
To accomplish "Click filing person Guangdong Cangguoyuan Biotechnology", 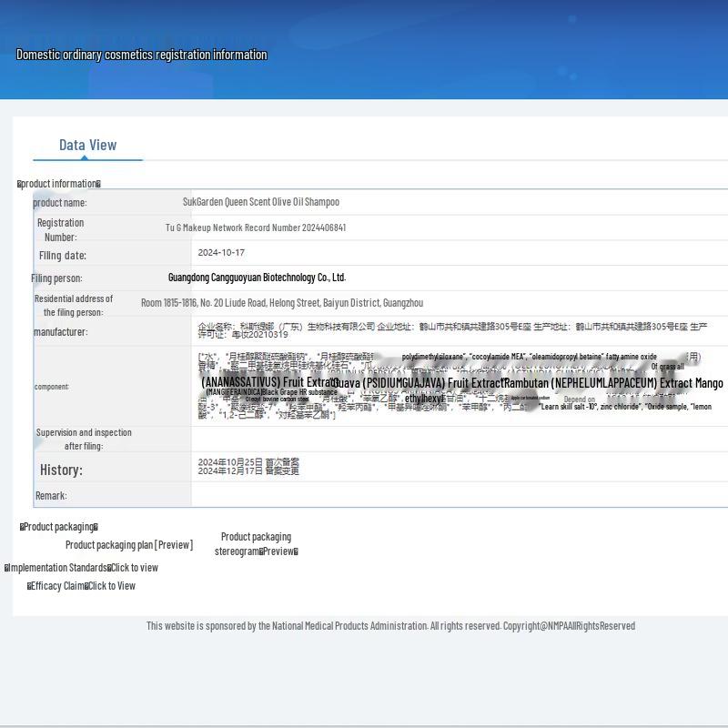I will [257, 278].
